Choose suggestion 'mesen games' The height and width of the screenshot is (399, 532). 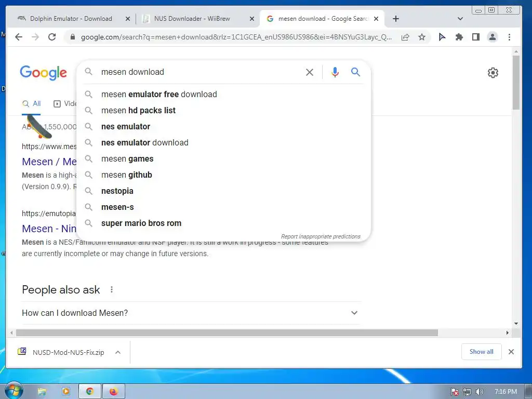[223, 159]
